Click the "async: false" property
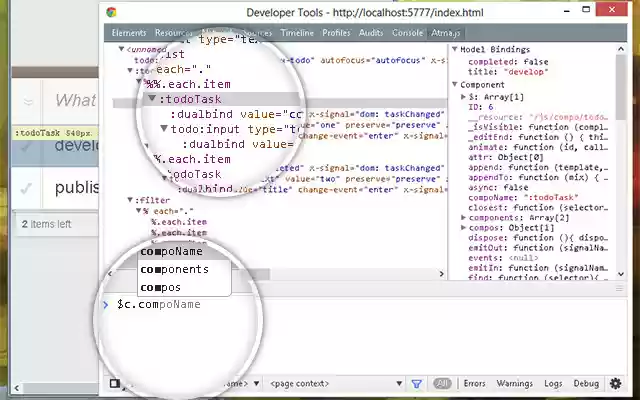640x400 pixels. 498,187
